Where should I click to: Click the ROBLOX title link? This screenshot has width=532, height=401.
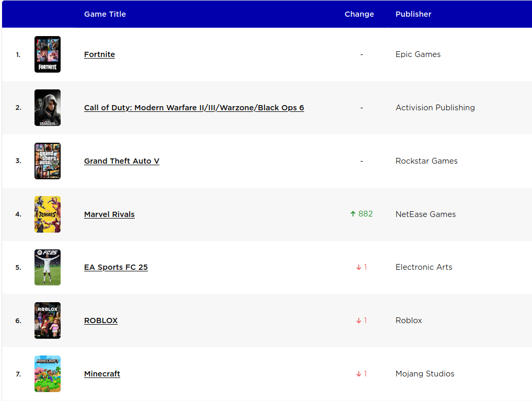(x=101, y=320)
